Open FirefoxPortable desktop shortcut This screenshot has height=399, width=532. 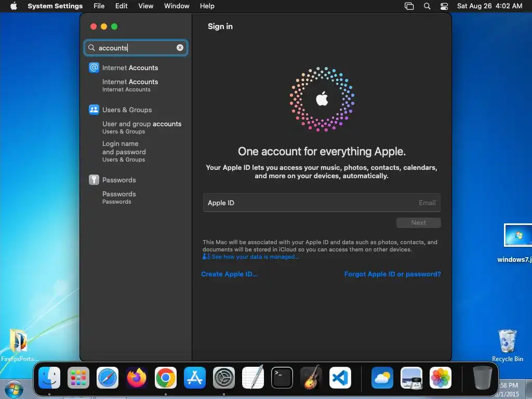click(x=19, y=345)
